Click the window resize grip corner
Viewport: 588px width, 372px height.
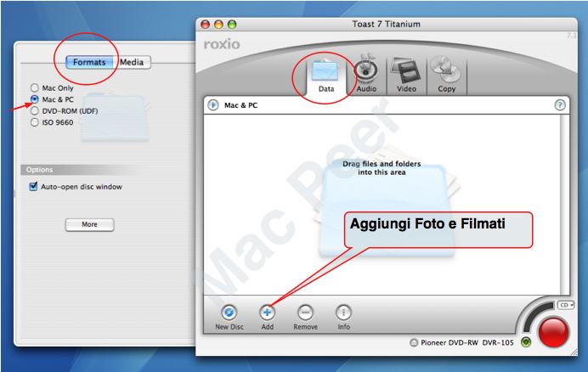tap(574, 352)
